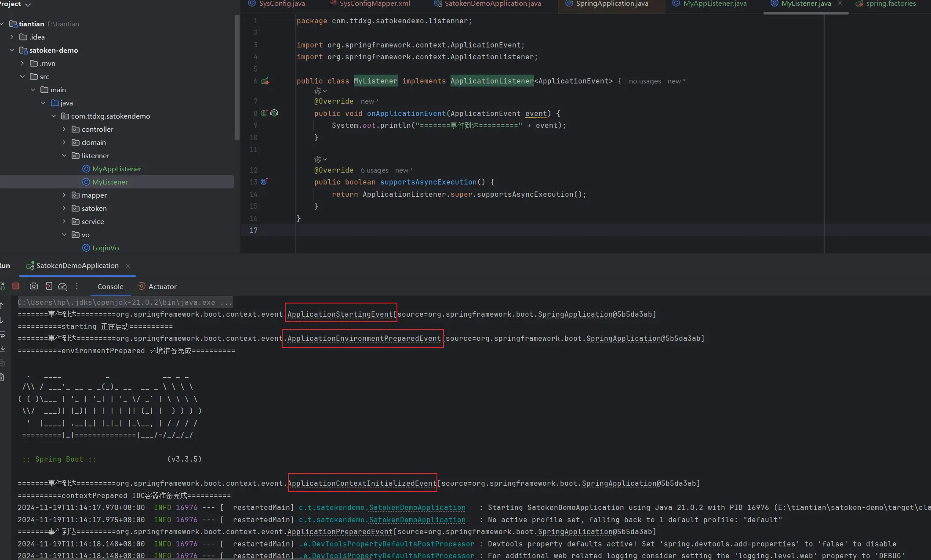The height and width of the screenshot is (560, 931).
Task: Click the print console icon
Action: pos(2,363)
